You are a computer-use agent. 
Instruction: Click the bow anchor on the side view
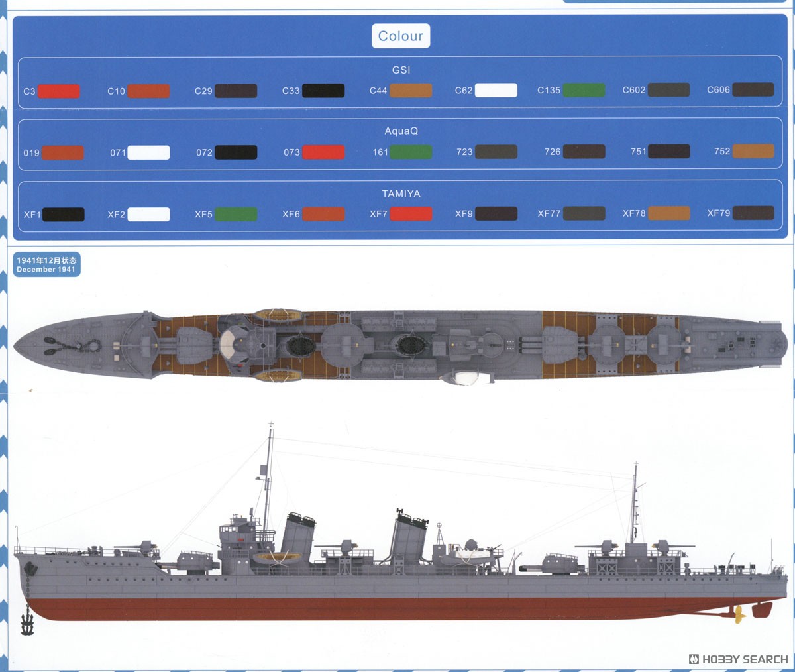click(27, 622)
